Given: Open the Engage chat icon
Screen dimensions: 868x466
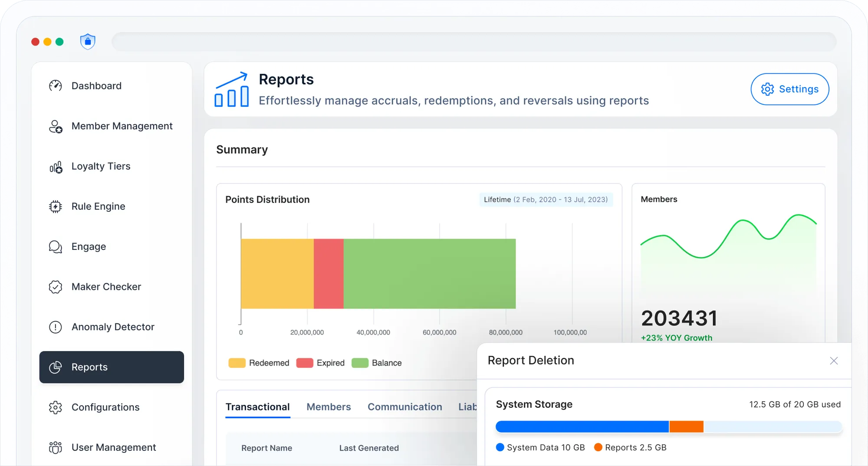Looking at the screenshot, I should 56,246.
